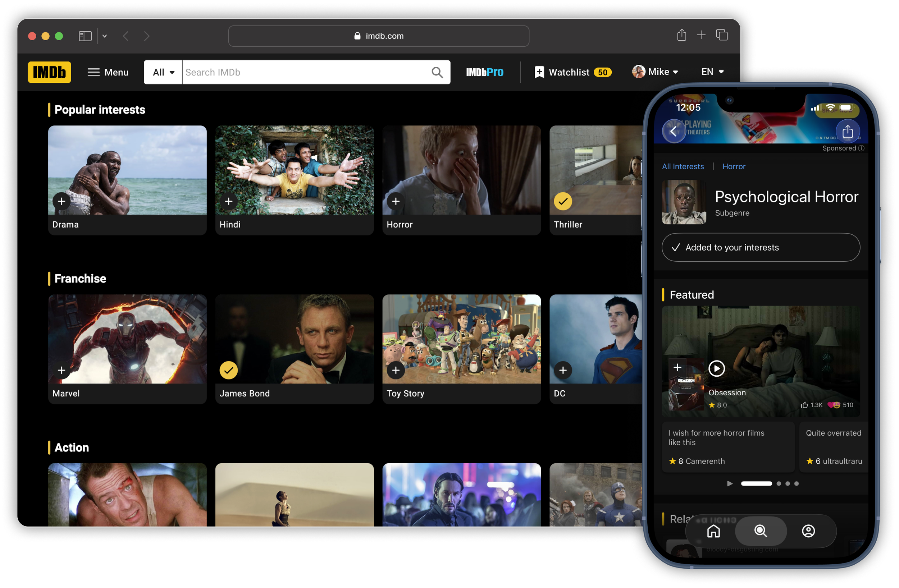Tap the Home tab on phone
The width and height of the screenshot is (899, 588).
click(x=713, y=531)
